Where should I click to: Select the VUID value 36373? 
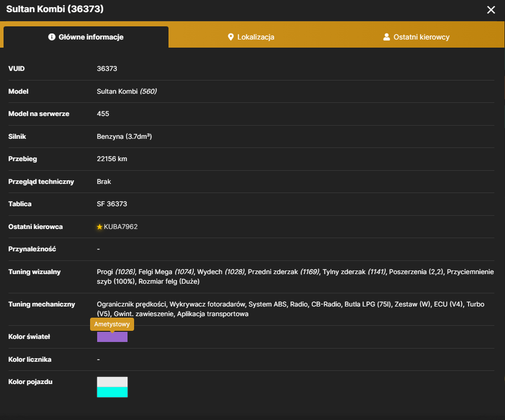(107, 69)
